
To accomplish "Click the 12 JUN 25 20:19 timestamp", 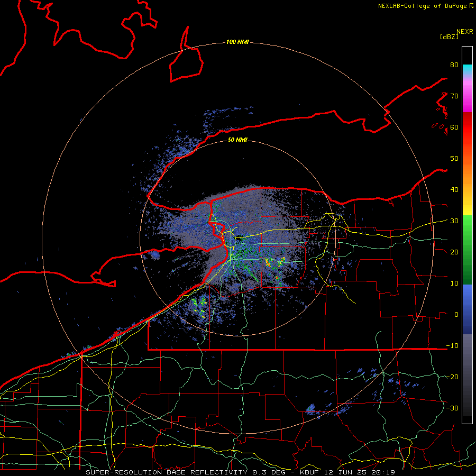I will [x=361, y=472].
